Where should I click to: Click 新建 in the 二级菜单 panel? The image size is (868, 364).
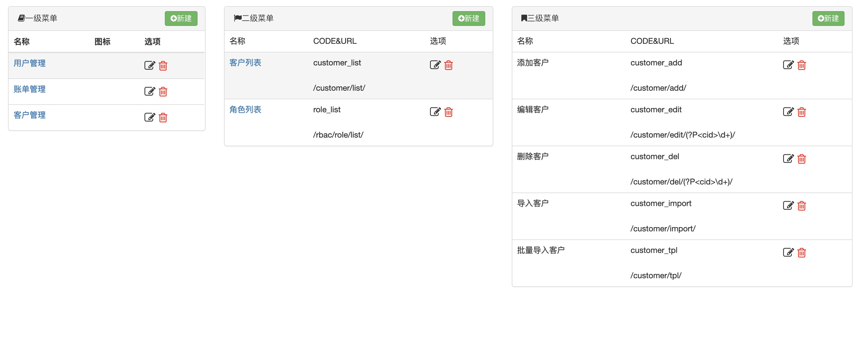point(468,19)
